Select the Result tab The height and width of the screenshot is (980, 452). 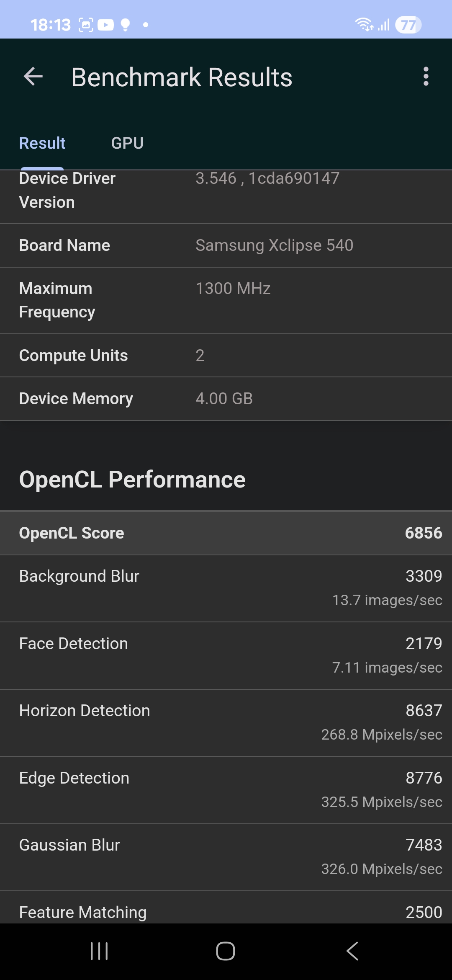click(x=42, y=143)
